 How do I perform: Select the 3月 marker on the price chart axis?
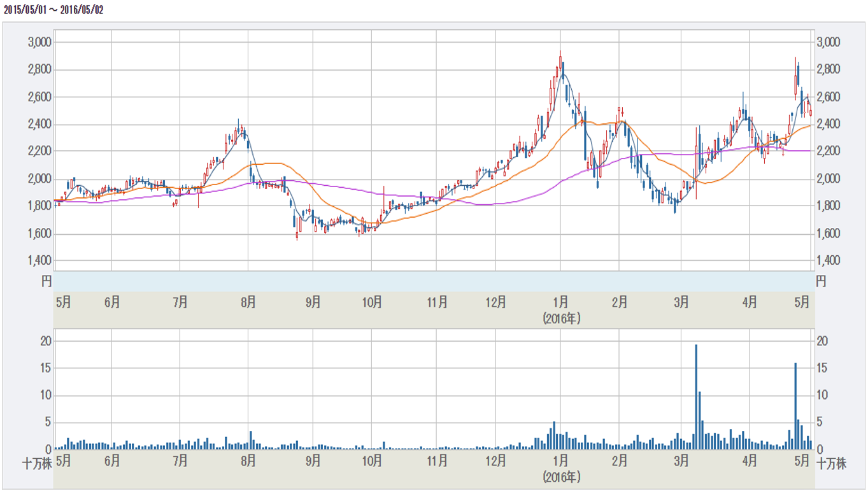pos(681,302)
